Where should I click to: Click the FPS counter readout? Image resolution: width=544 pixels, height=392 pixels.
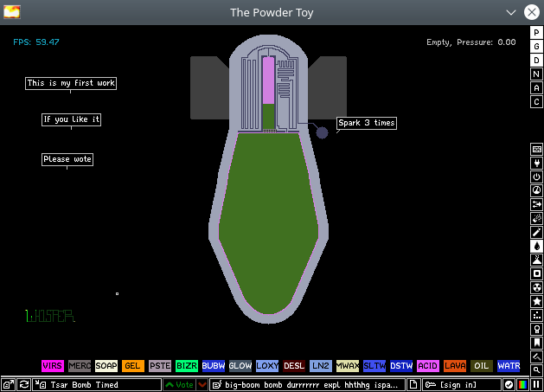tap(36, 42)
